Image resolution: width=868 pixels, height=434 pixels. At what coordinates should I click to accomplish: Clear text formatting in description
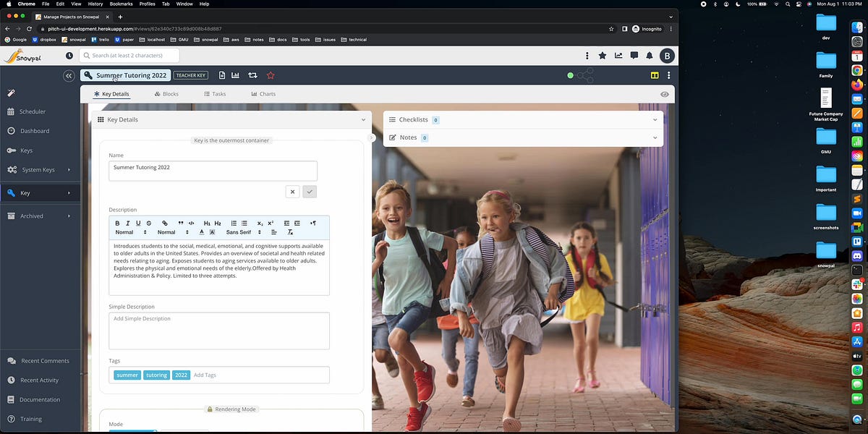(290, 232)
